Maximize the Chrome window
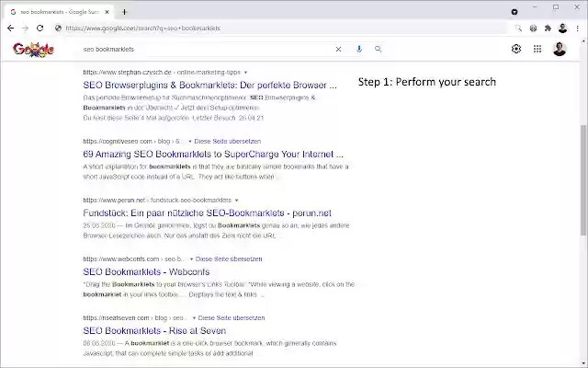Screen dimensions: 588x368 coord(556,6)
